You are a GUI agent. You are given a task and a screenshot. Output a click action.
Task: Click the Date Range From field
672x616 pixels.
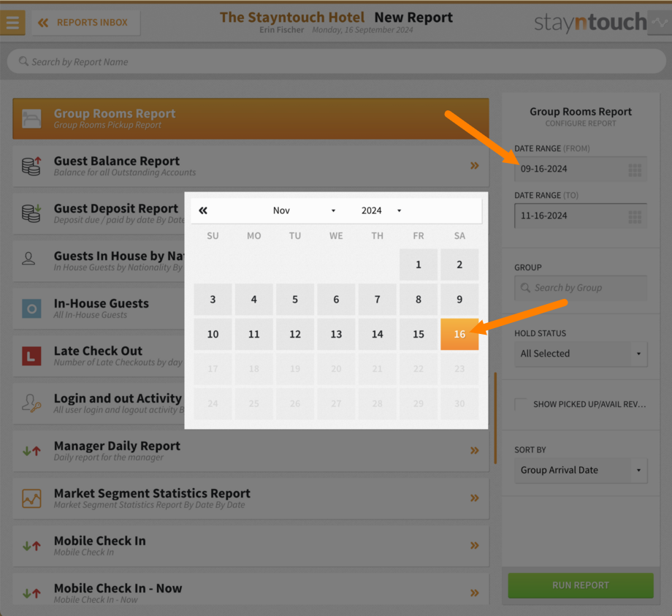[x=580, y=169]
